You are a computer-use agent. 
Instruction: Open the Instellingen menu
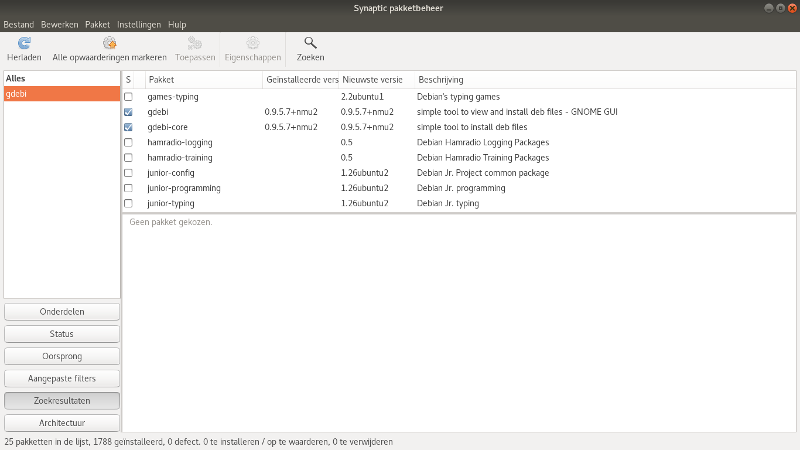139,24
